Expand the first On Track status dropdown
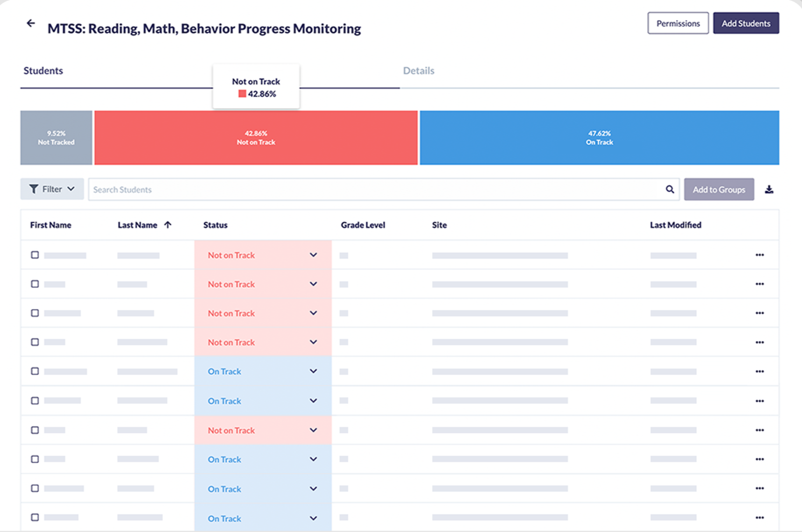Screen dimensions: 802x532 (x=313, y=371)
